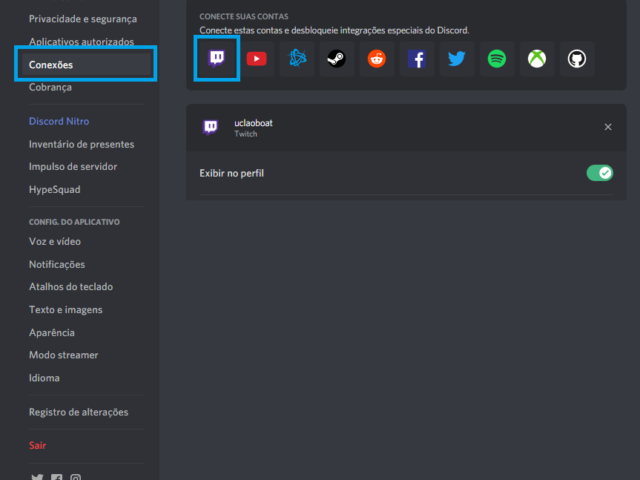This screenshot has width=640, height=480.
Task: Connect a GitHub account
Action: coord(577,58)
